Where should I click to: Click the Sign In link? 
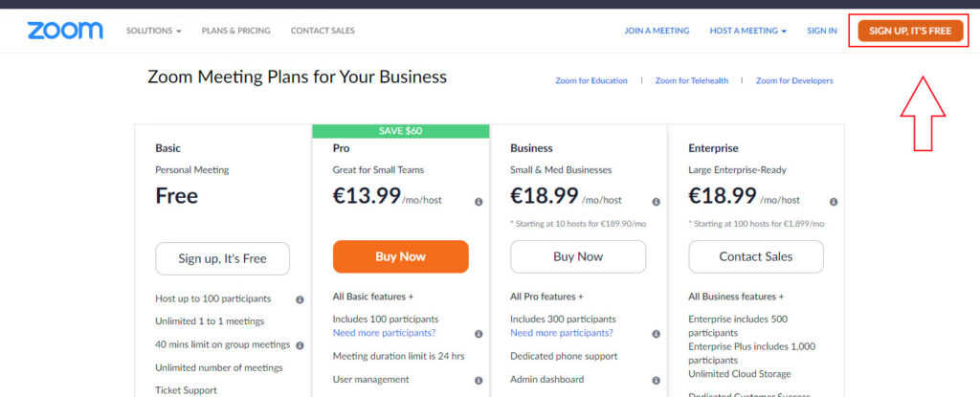pos(822,31)
